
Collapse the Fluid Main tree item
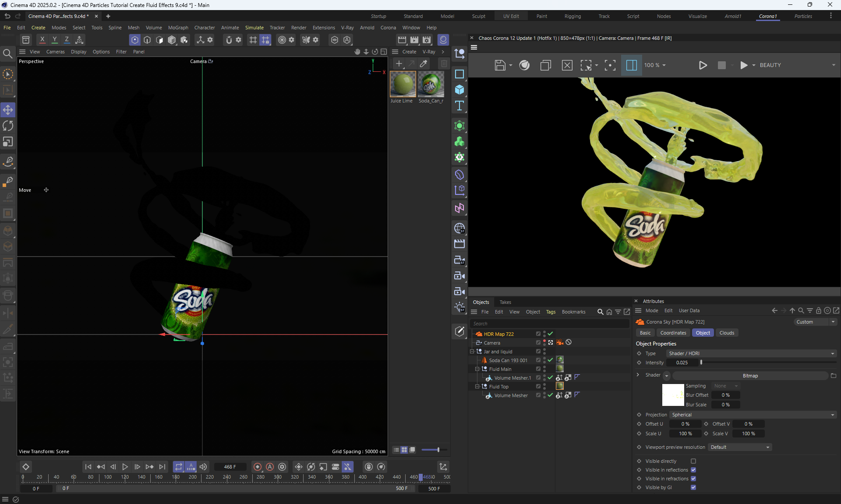477,369
